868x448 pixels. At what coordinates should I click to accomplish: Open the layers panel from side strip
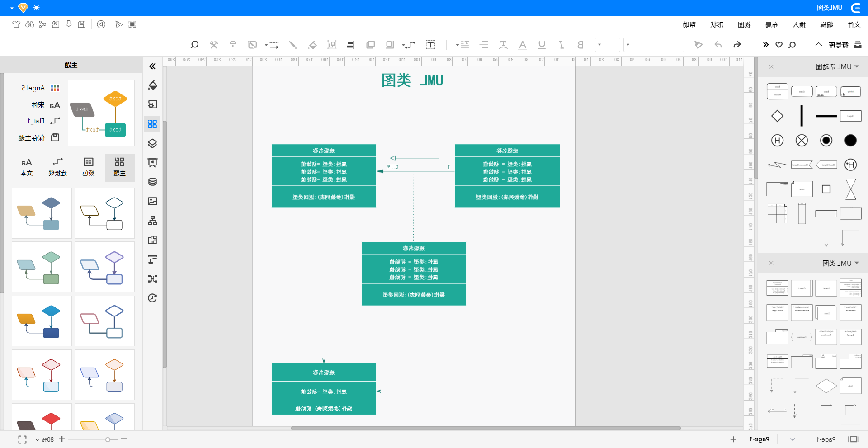(152, 143)
